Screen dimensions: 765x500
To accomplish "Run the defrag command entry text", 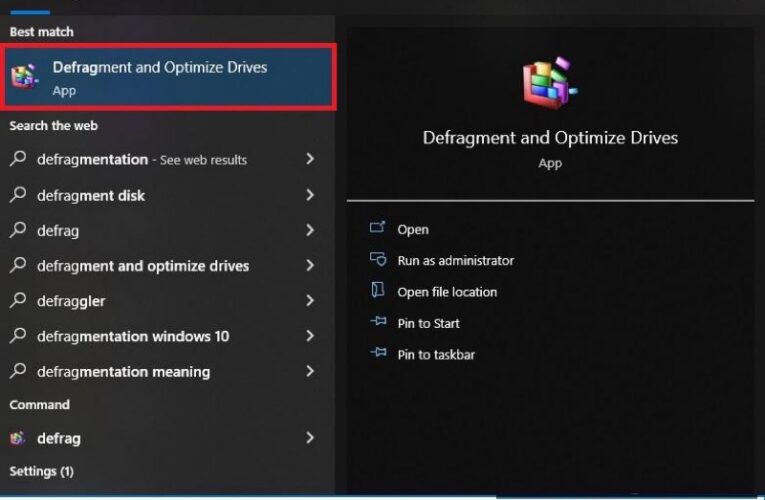I will (59, 439).
